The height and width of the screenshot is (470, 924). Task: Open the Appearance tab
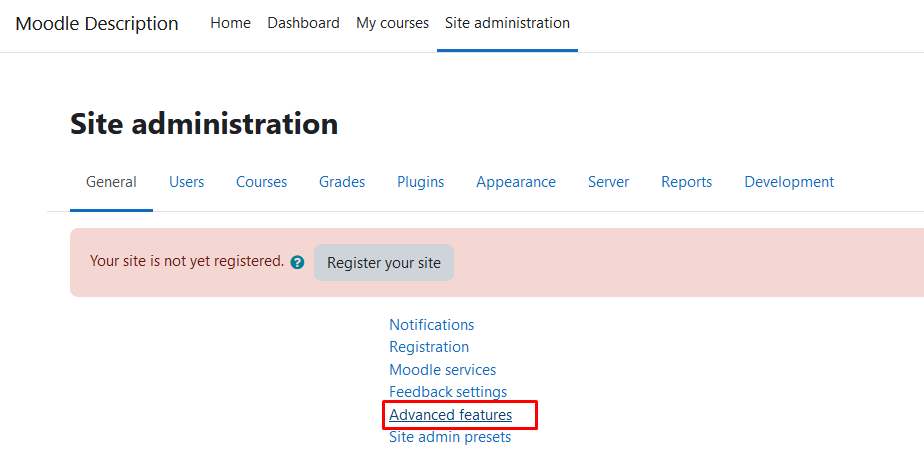click(x=516, y=182)
